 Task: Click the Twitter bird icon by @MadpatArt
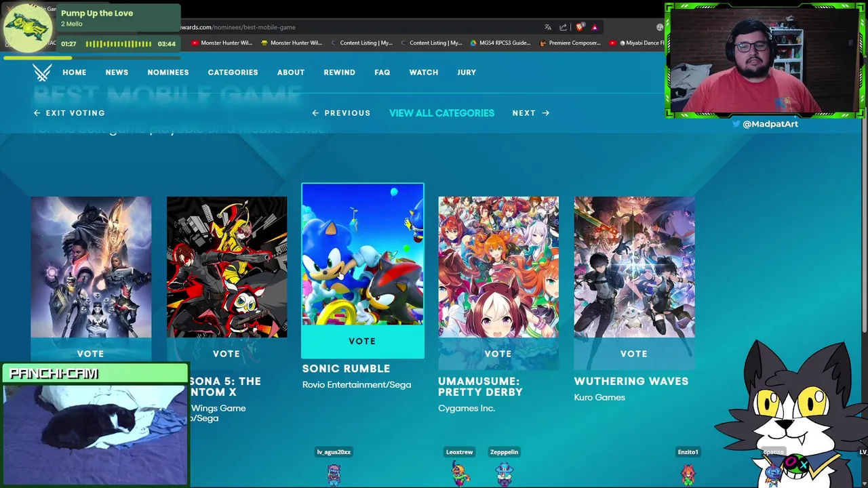point(736,124)
